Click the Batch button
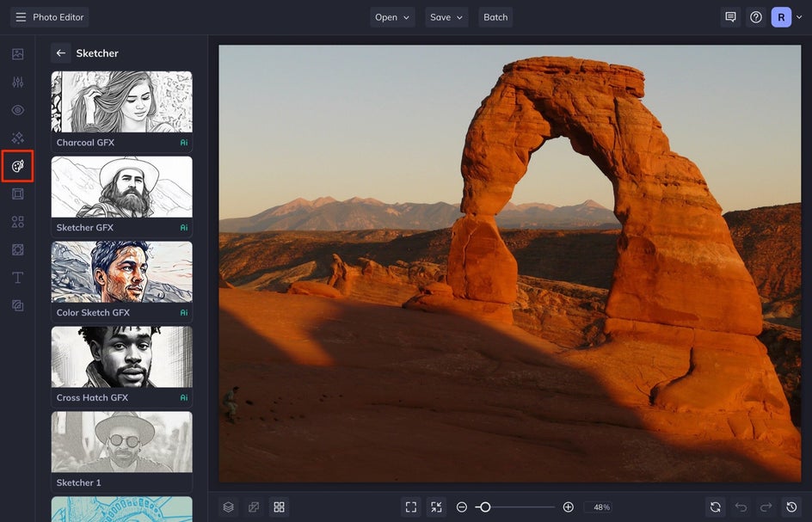Image resolution: width=812 pixels, height=522 pixels. click(495, 17)
